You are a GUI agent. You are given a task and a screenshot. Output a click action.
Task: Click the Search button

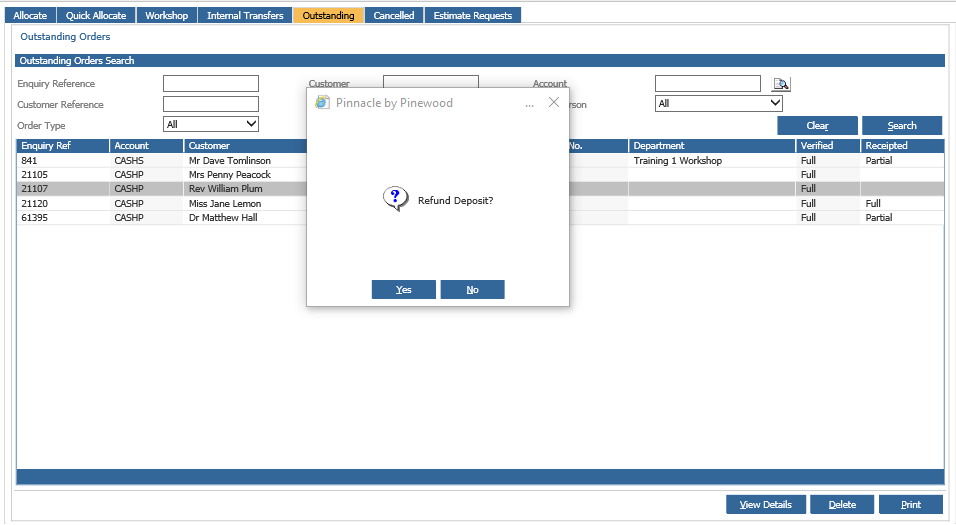[902, 126]
